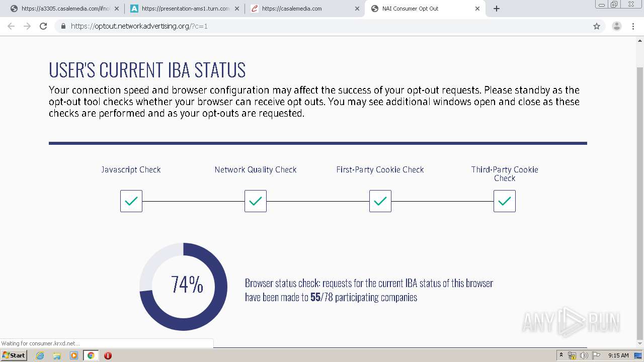
Task: Restore down the Chrome window
Action: pos(614,4)
